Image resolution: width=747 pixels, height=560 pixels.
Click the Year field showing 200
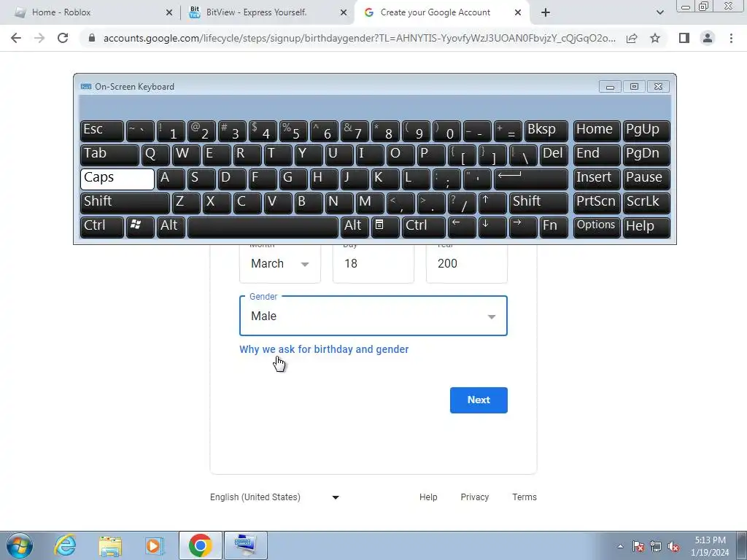point(466,264)
